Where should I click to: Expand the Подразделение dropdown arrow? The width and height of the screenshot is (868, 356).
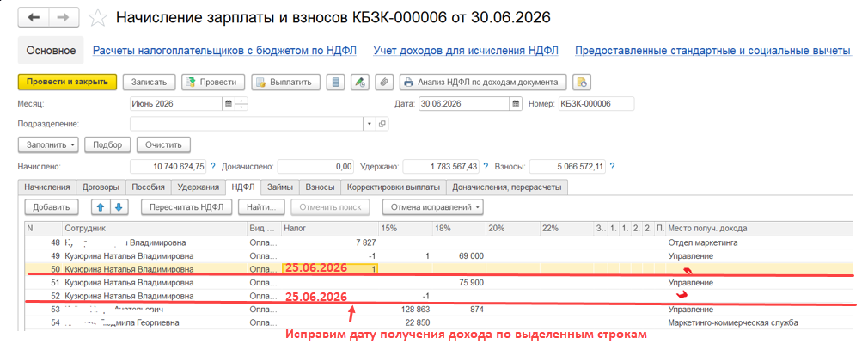point(370,124)
